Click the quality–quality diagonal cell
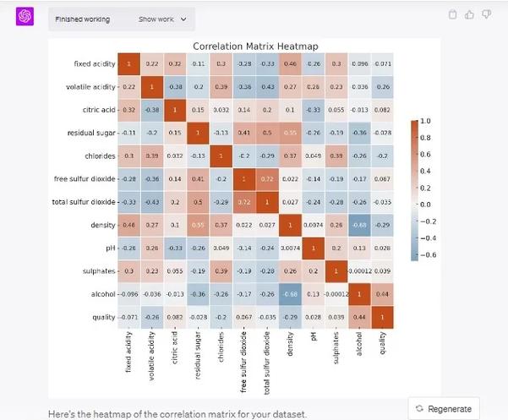This screenshot has height=420, width=508. tap(382, 317)
